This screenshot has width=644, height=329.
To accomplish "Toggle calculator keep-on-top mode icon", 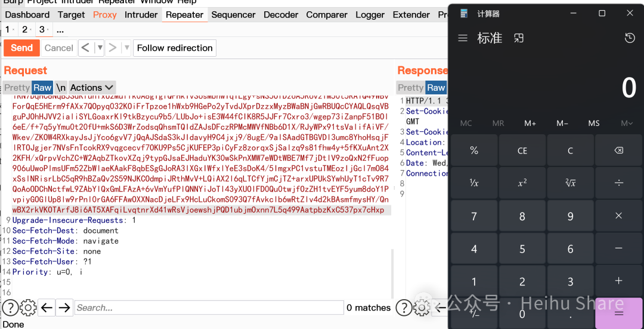I will pos(519,38).
